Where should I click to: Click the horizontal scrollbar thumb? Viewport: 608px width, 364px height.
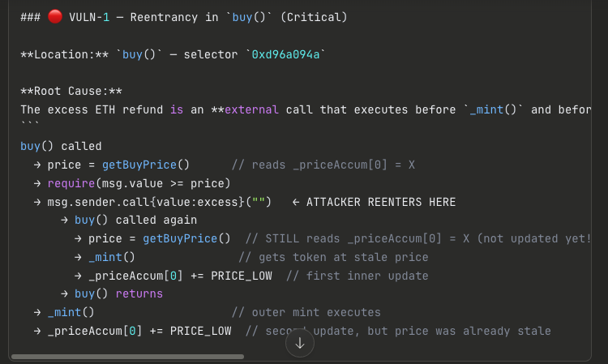pyautogui.click(x=127, y=356)
